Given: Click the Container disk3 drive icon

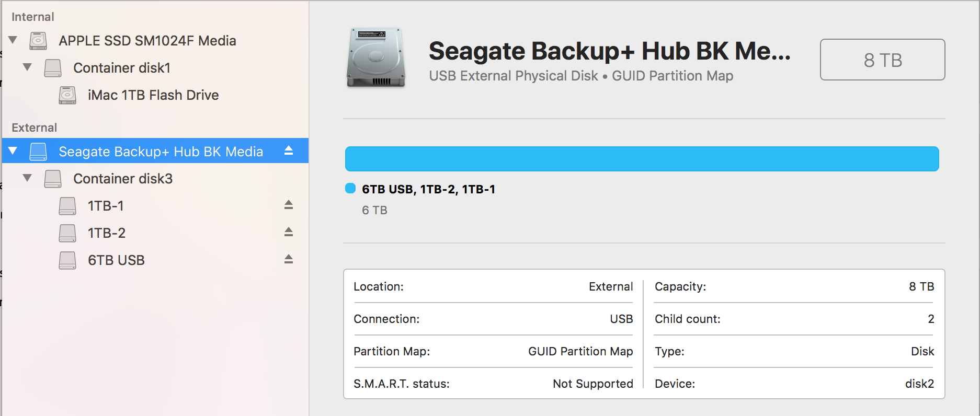Looking at the screenshot, I should coord(52,179).
